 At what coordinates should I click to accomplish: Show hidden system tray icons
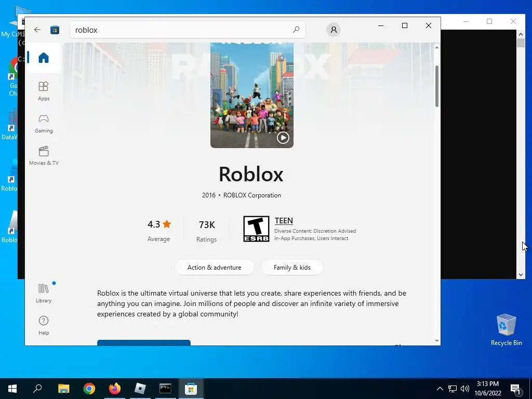point(440,389)
